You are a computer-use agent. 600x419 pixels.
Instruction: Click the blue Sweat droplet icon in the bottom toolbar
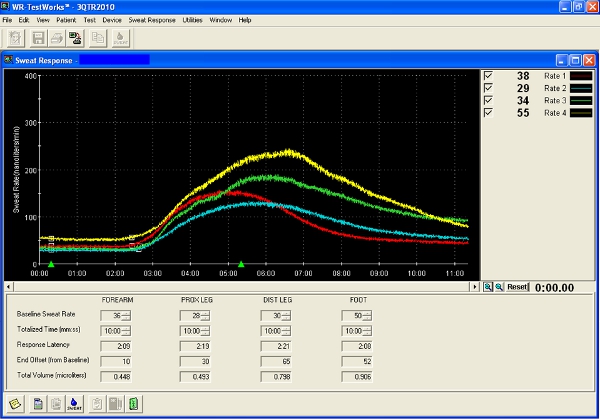(73, 404)
